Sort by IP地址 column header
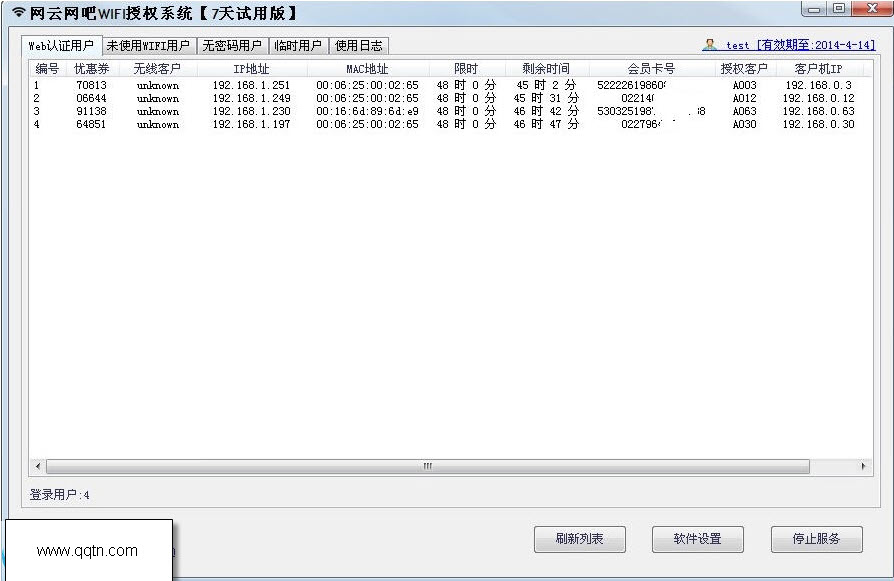894x581 pixels. 251,69
